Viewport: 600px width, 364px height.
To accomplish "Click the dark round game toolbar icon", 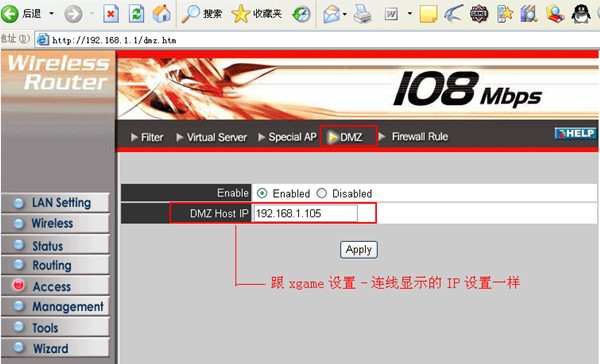I will coord(479,14).
